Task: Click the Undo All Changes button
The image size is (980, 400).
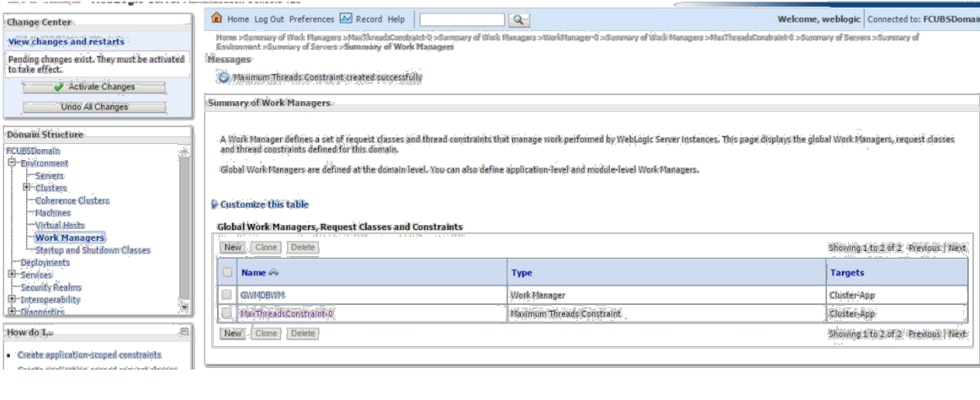Action: pos(94,107)
